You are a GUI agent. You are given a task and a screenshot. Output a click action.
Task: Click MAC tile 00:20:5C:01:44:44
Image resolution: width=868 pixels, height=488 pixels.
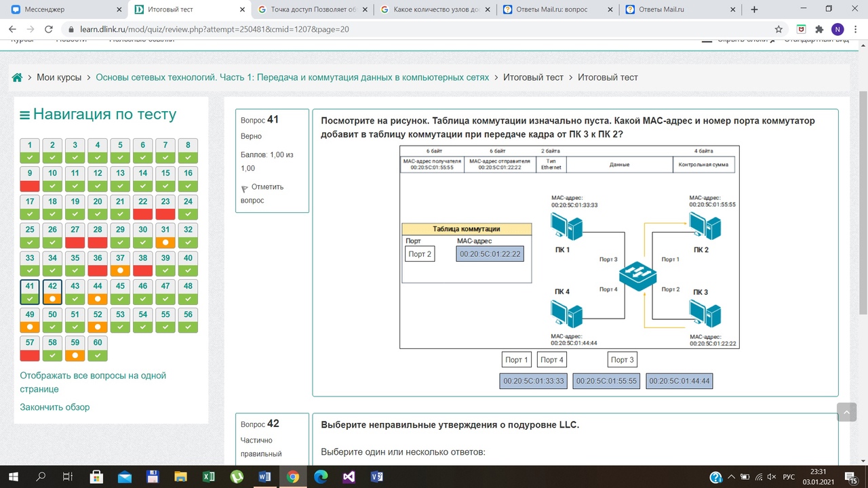point(679,381)
